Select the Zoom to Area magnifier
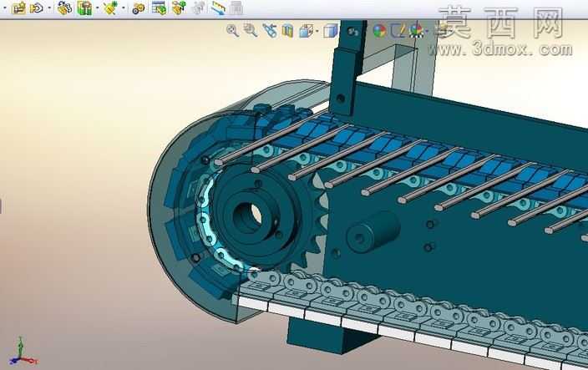The width and height of the screenshot is (588, 370). coord(250,30)
